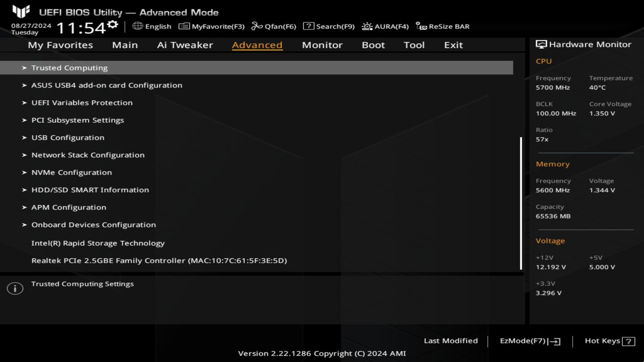Viewport: 644px width, 362px height.
Task: Click the TUF logo icon
Action: tap(21, 12)
